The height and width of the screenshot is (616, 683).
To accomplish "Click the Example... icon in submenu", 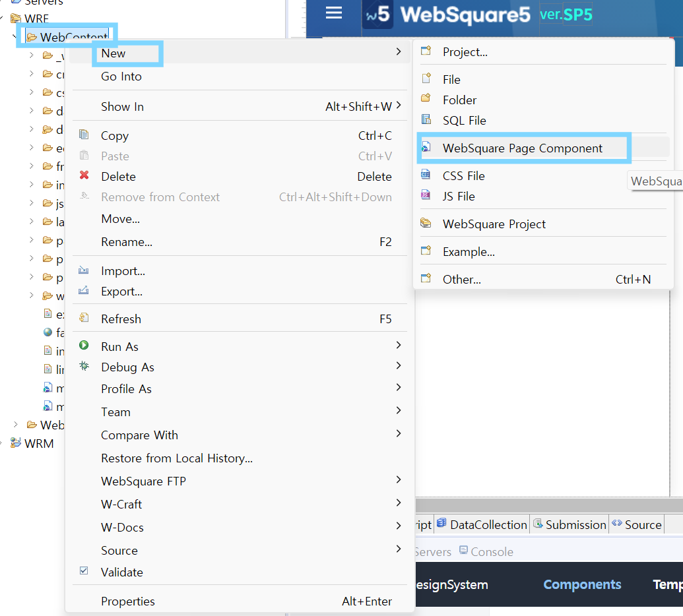I will point(426,251).
